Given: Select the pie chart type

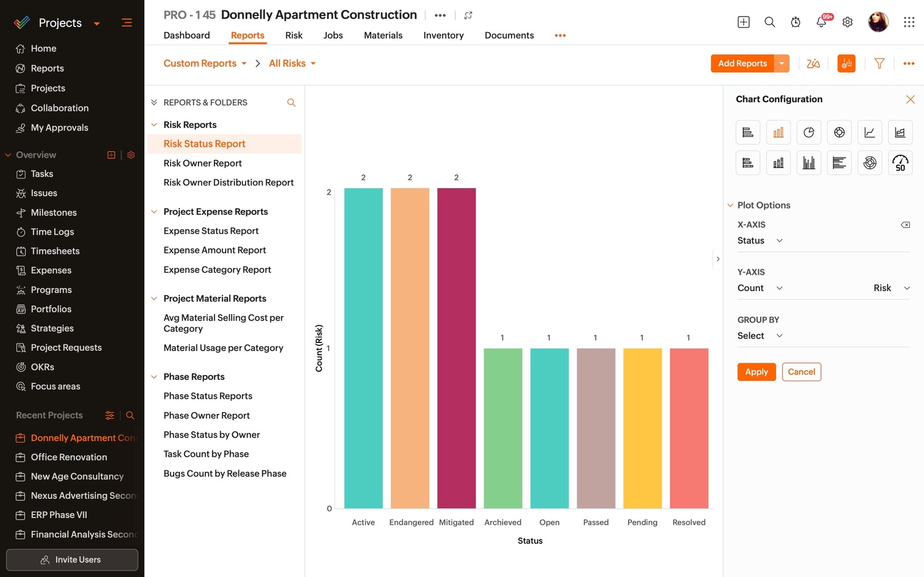Looking at the screenshot, I should coord(809,132).
